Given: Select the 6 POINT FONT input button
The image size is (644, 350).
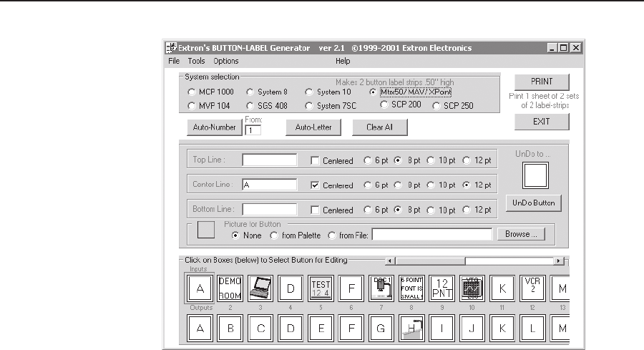Looking at the screenshot, I should point(411,288).
